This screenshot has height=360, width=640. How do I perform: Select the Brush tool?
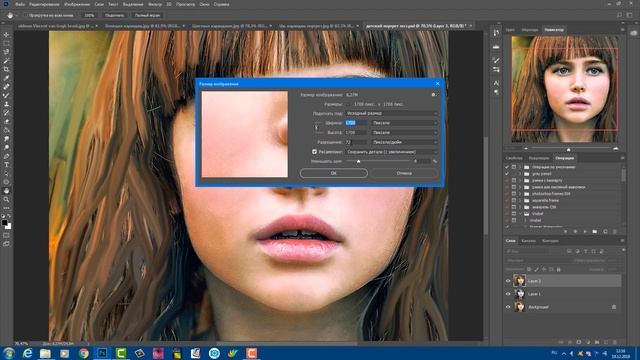click(x=7, y=96)
